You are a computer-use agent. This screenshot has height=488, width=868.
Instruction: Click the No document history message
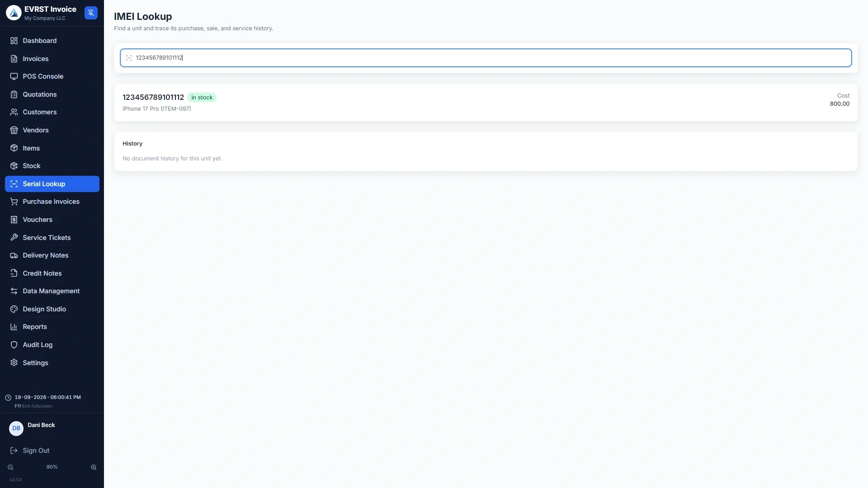tap(172, 159)
